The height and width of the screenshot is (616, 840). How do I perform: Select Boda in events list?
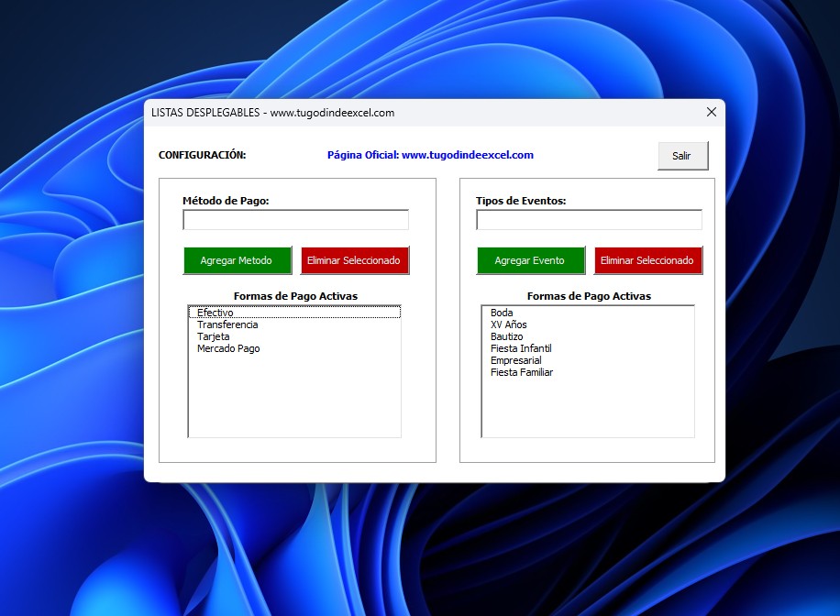[502, 313]
